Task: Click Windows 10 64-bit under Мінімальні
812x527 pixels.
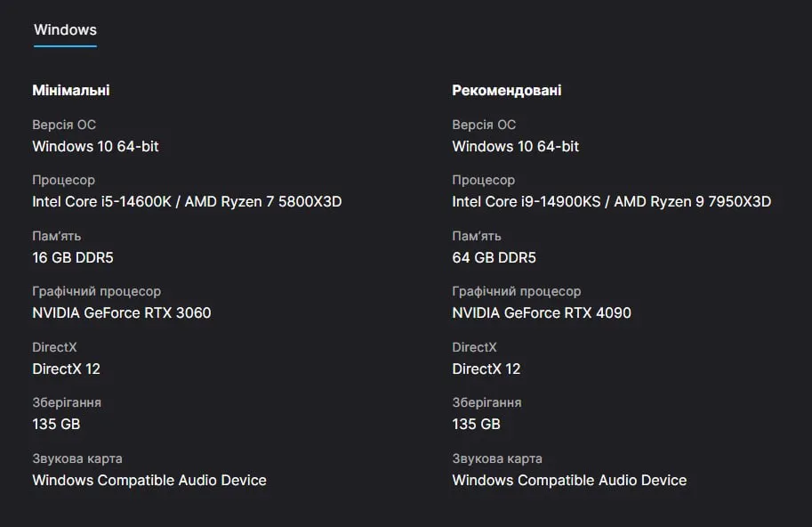Action: (x=95, y=147)
